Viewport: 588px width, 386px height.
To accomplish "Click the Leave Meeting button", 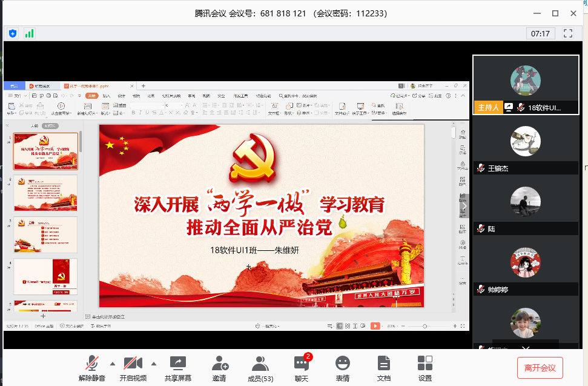I will (540, 368).
